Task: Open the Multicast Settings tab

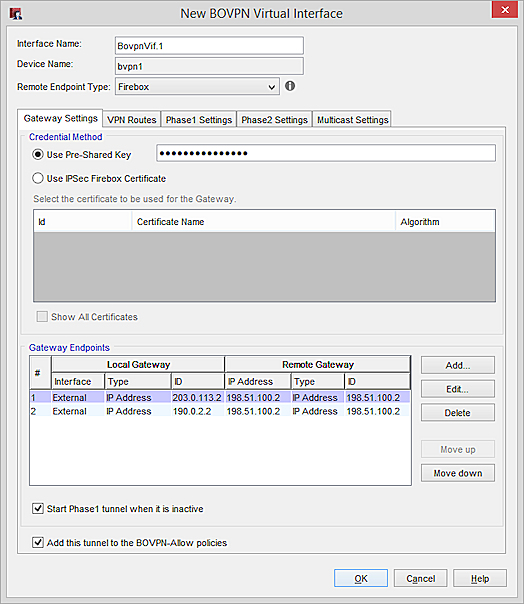Action: click(353, 120)
